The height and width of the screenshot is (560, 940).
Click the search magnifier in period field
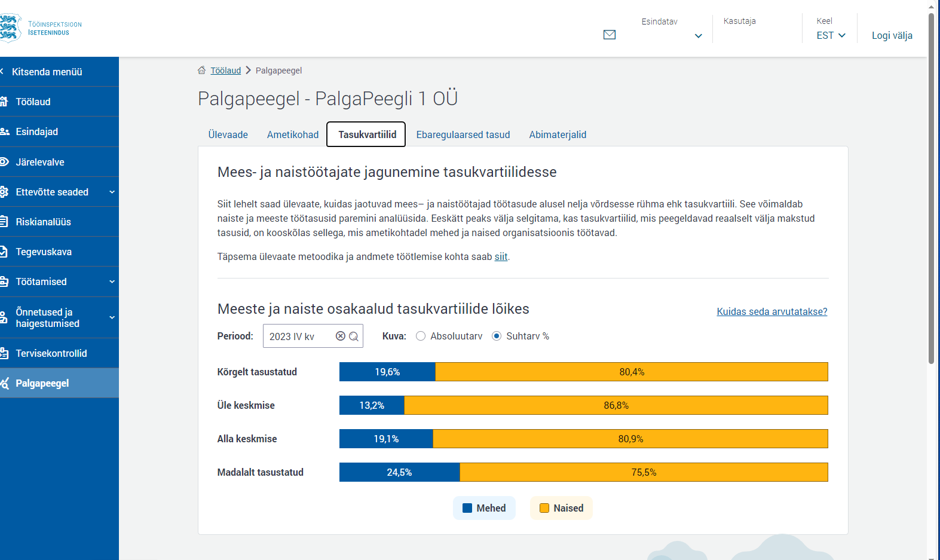pyautogui.click(x=354, y=336)
